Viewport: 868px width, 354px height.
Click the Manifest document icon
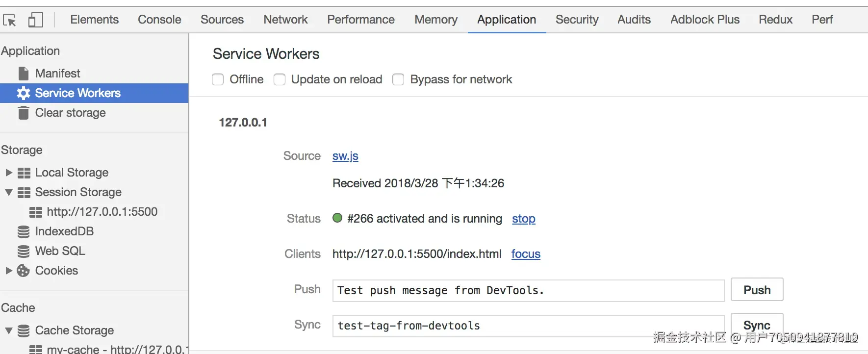[24, 74]
